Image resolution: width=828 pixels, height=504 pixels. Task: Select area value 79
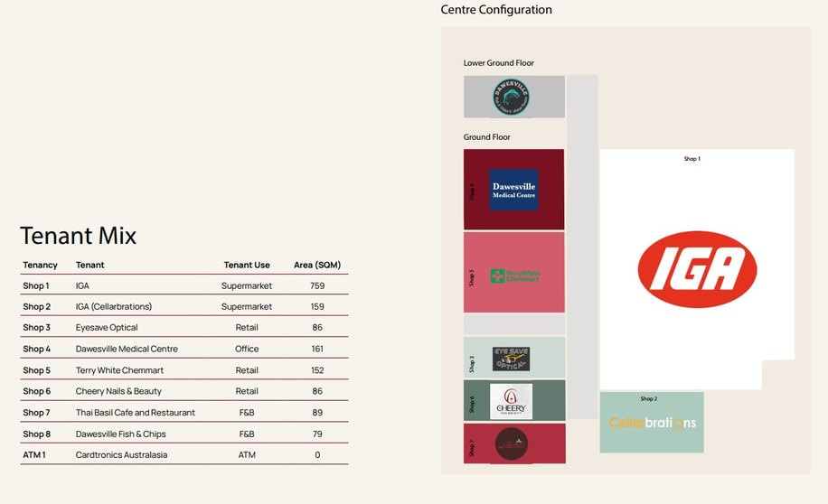(x=317, y=434)
